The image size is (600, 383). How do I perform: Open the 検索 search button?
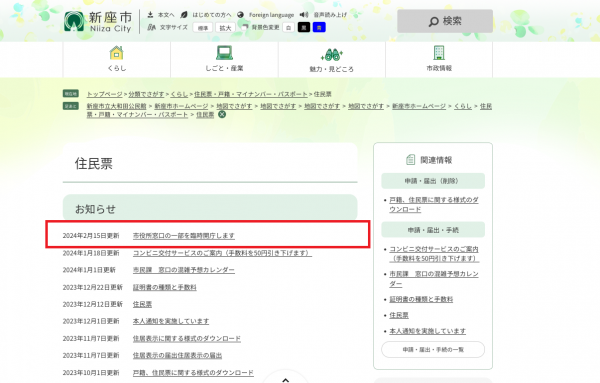[445, 21]
